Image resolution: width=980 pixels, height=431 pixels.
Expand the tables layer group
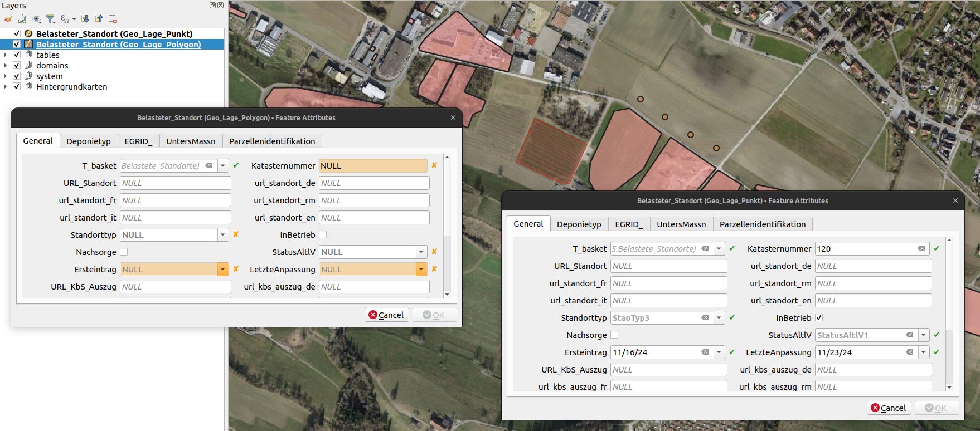pyautogui.click(x=6, y=55)
